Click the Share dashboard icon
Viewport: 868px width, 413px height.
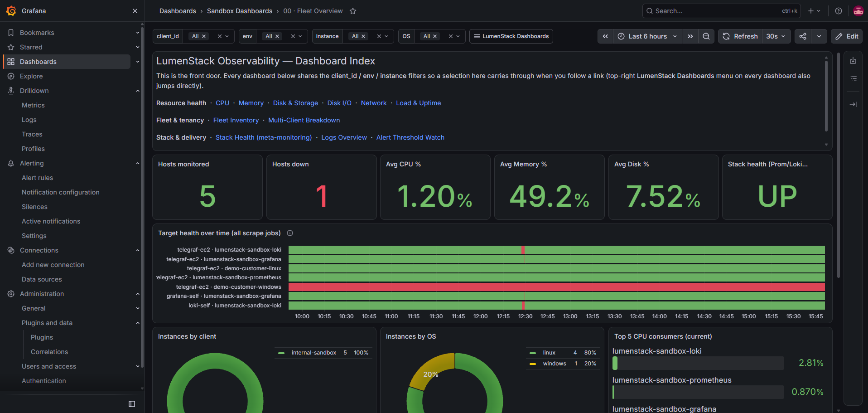803,36
